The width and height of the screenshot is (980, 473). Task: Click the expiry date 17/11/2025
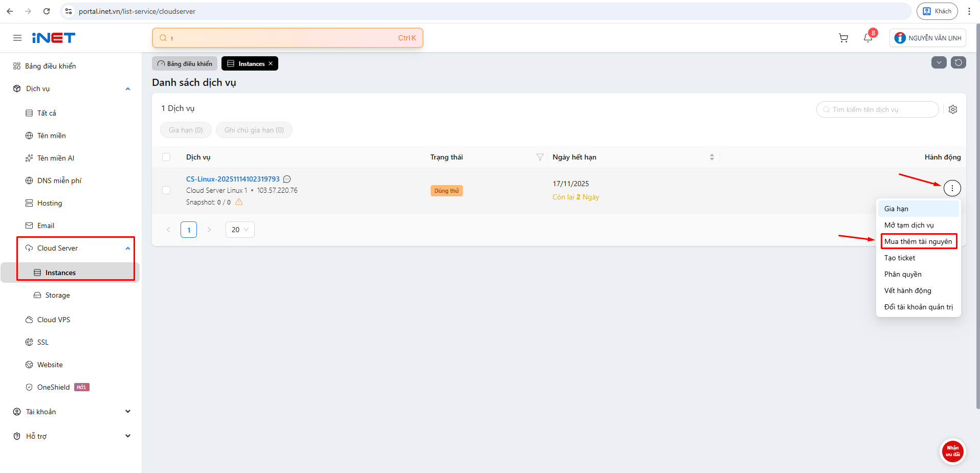571,184
